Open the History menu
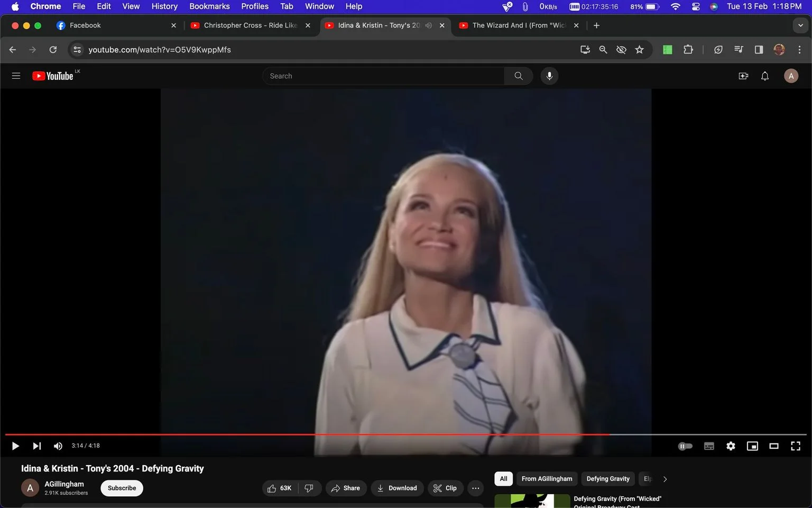 (x=164, y=6)
